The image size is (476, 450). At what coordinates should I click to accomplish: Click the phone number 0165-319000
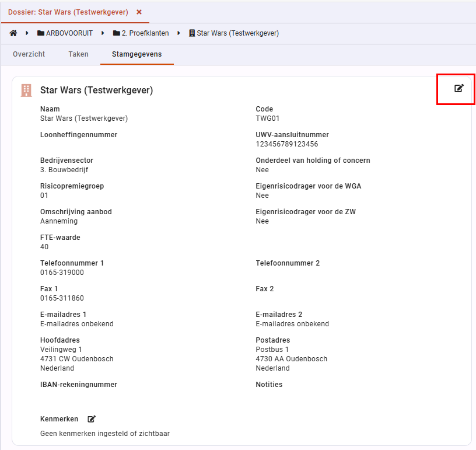coord(62,273)
